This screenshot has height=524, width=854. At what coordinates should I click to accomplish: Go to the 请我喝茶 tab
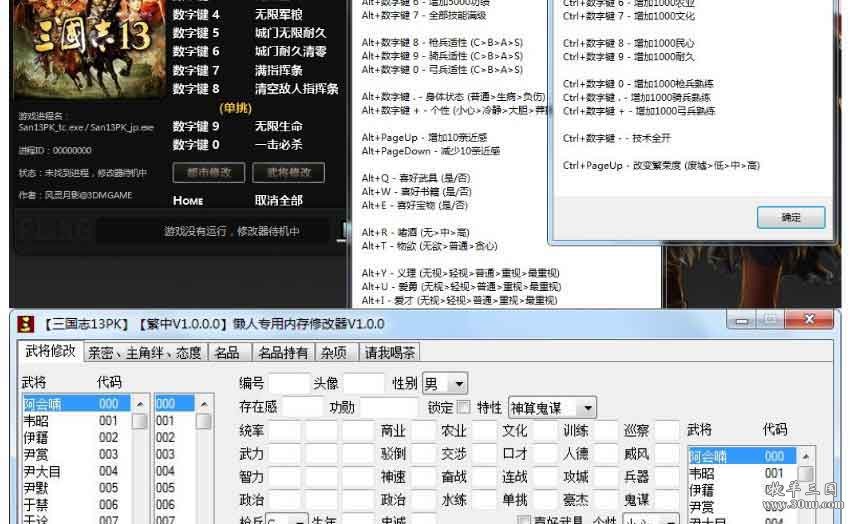click(390, 352)
